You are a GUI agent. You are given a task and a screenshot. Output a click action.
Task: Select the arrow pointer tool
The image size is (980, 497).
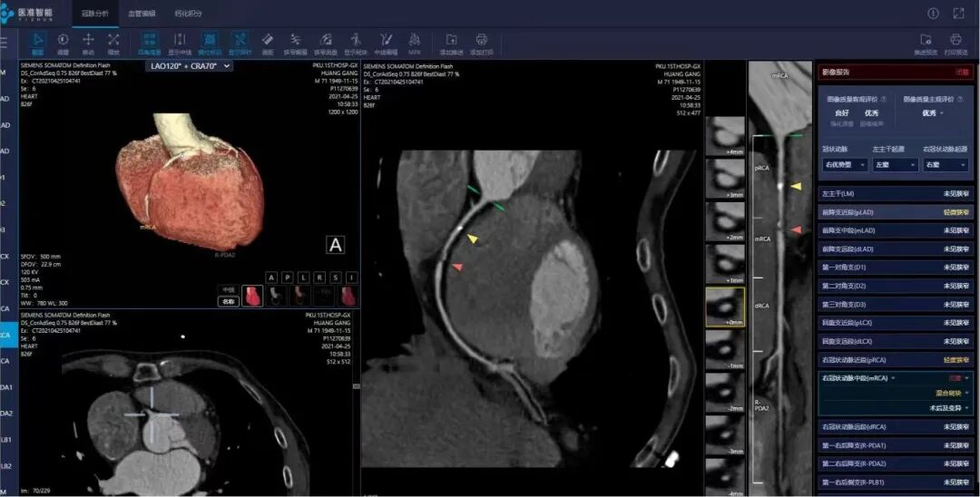pos(38,44)
